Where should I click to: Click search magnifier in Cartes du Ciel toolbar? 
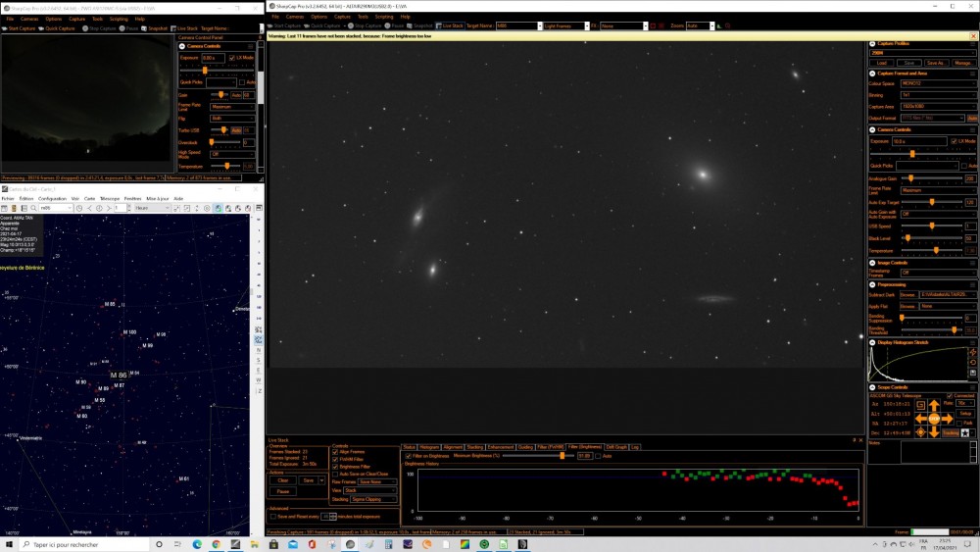point(33,208)
